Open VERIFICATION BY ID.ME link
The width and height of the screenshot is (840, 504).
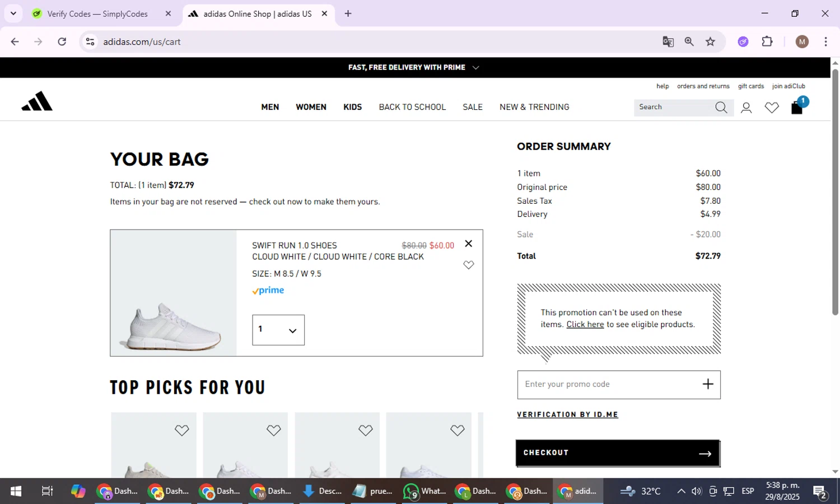pyautogui.click(x=567, y=414)
